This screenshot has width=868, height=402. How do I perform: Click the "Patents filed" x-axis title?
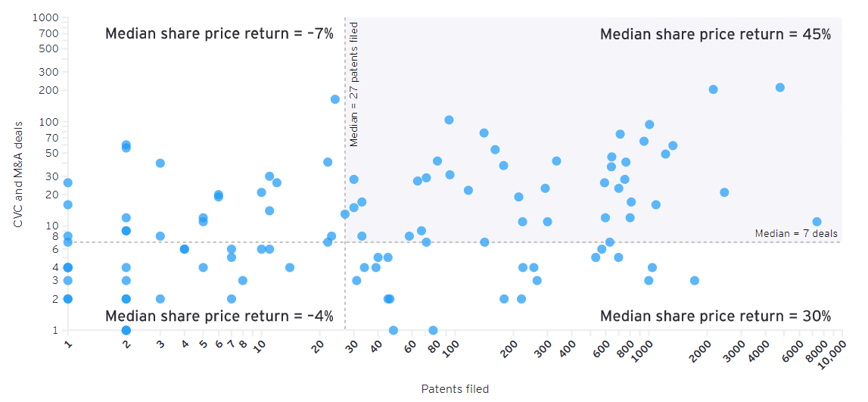click(x=455, y=389)
